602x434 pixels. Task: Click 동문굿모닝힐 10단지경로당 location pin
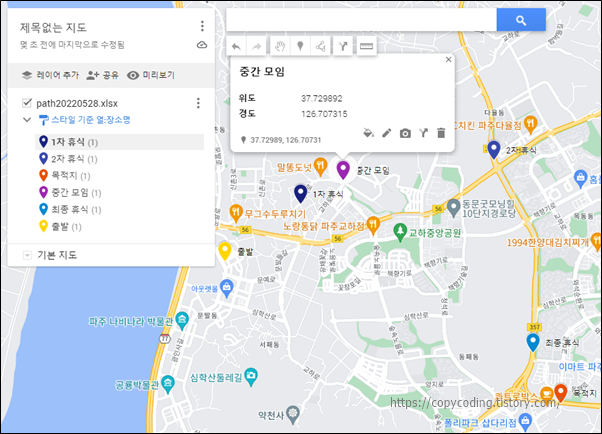[x=453, y=208]
